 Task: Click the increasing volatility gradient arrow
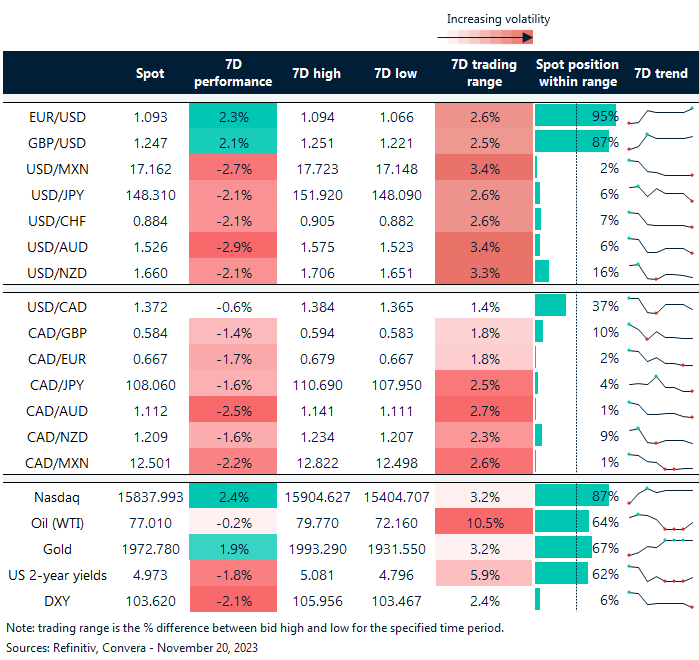485,38
